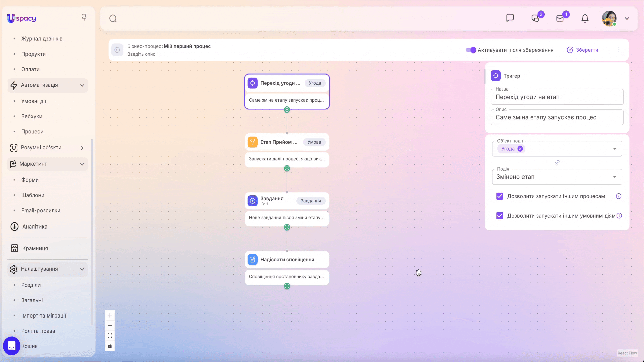
Task: Remove the Угода chip with its x
Action: click(x=520, y=149)
